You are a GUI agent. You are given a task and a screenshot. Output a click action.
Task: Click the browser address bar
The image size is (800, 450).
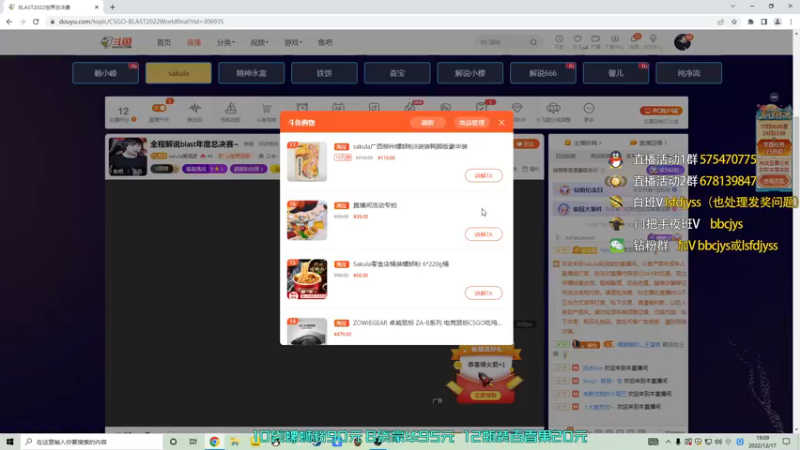(x=378, y=21)
